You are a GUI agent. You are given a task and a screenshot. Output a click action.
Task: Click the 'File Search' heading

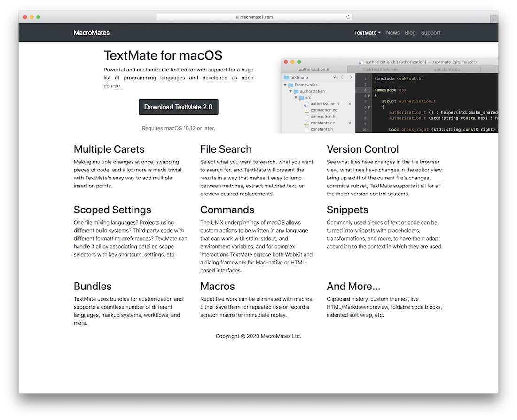point(226,149)
